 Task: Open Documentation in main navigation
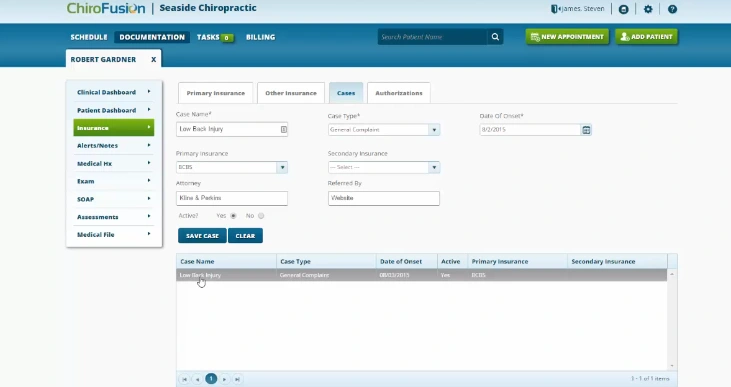(x=152, y=37)
